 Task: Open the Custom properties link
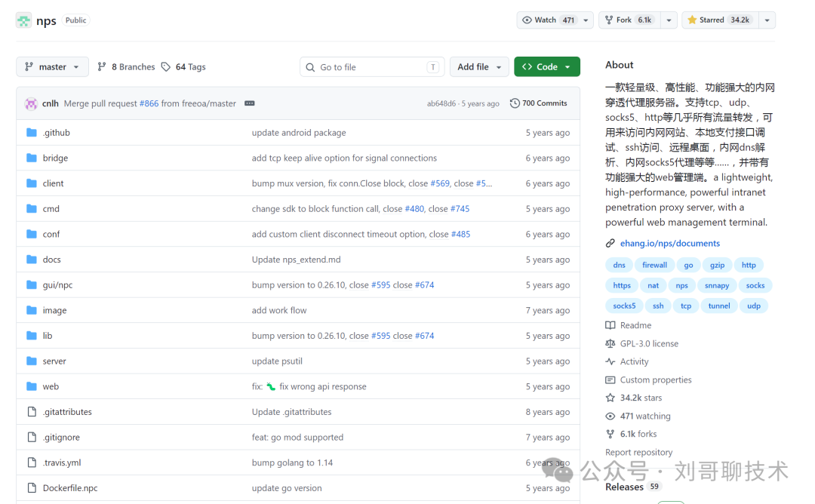656,380
